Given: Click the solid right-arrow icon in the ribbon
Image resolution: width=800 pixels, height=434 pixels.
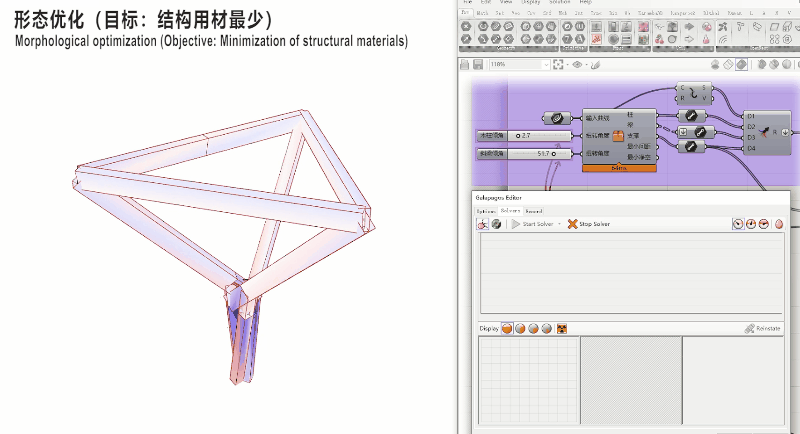Looking at the screenshot, I should [689, 27].
